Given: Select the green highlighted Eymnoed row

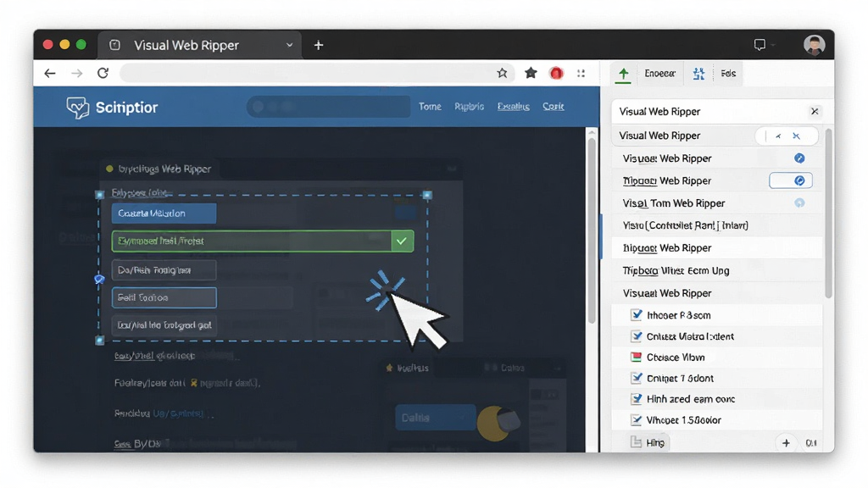Looking at the screenshot, I should coord(263,241).
